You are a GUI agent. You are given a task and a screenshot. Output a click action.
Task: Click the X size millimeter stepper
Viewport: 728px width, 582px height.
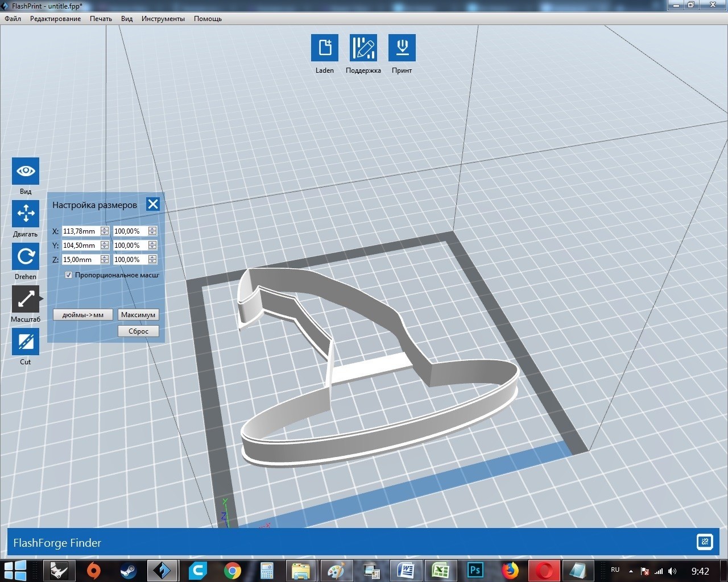pyautogui.click(x=105, y=231)
